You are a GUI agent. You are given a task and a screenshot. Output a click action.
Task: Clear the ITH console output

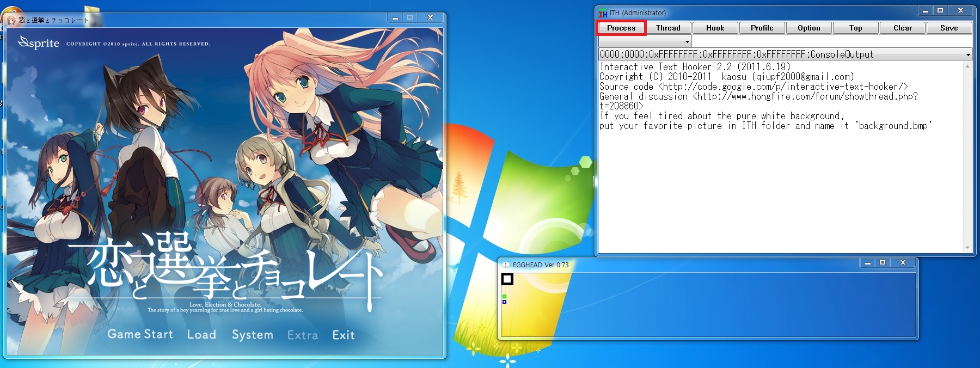tap(902, 28)
